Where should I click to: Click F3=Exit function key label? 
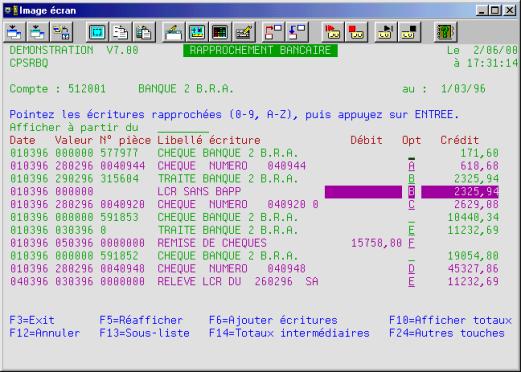(x=32, y=320)
